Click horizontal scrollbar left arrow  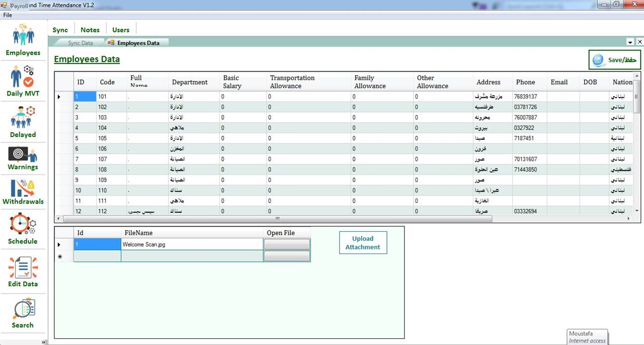point(58,219)
